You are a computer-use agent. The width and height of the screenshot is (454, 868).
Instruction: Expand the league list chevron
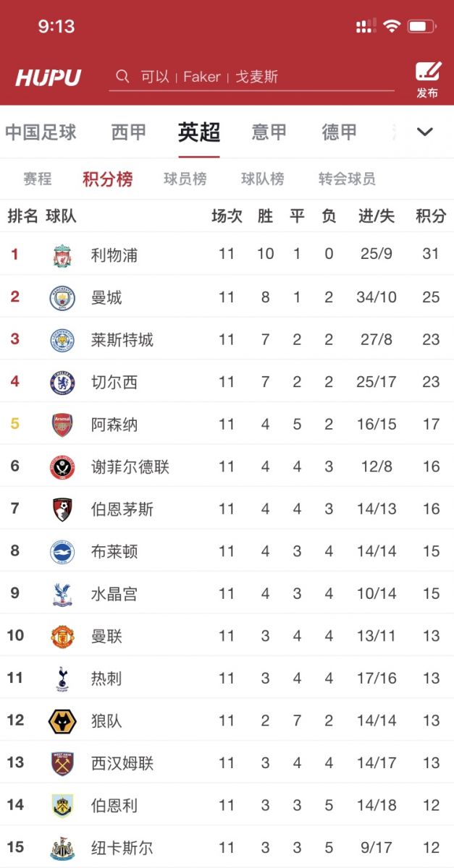click(425, 132)
